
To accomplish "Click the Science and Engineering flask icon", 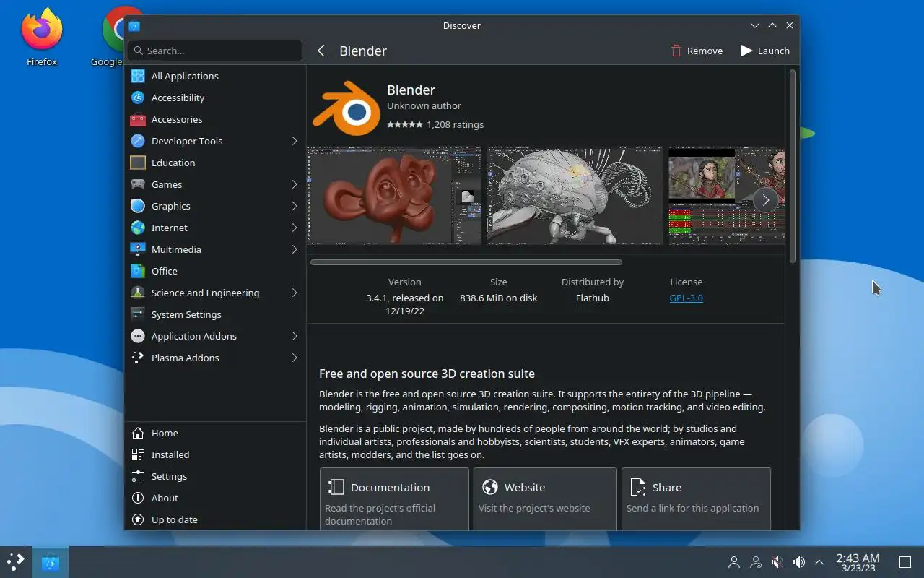I will pyautogui.click(x=138, y=293).
